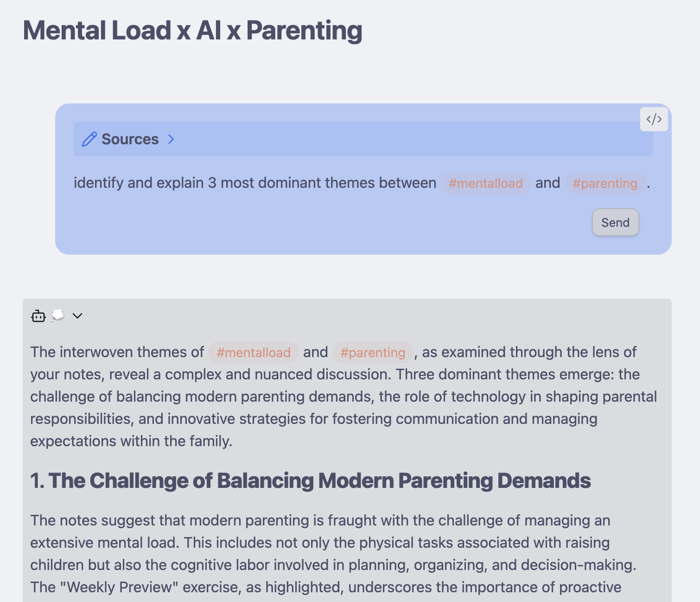Open the #mentalload tag in the prompt

tap(485, 183)
